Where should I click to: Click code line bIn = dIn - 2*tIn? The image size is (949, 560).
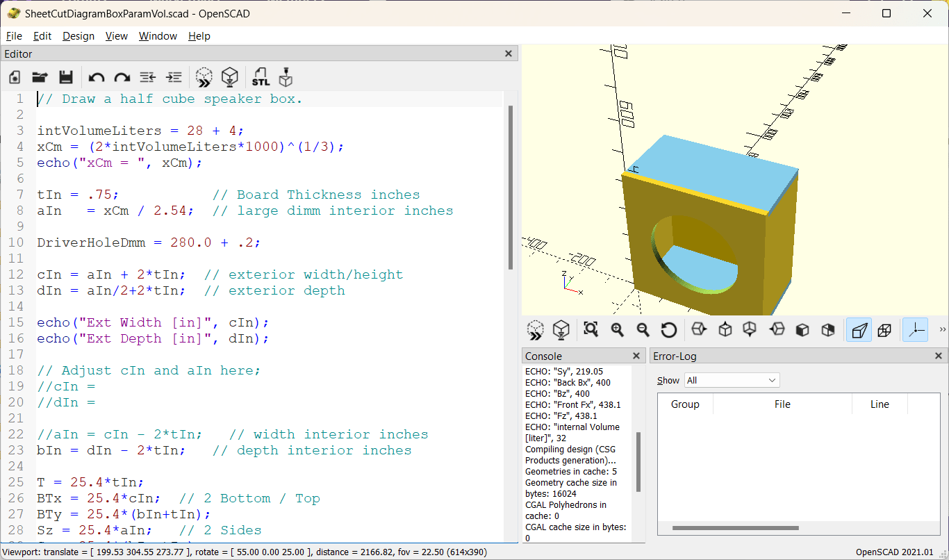[x=111, y=450]
